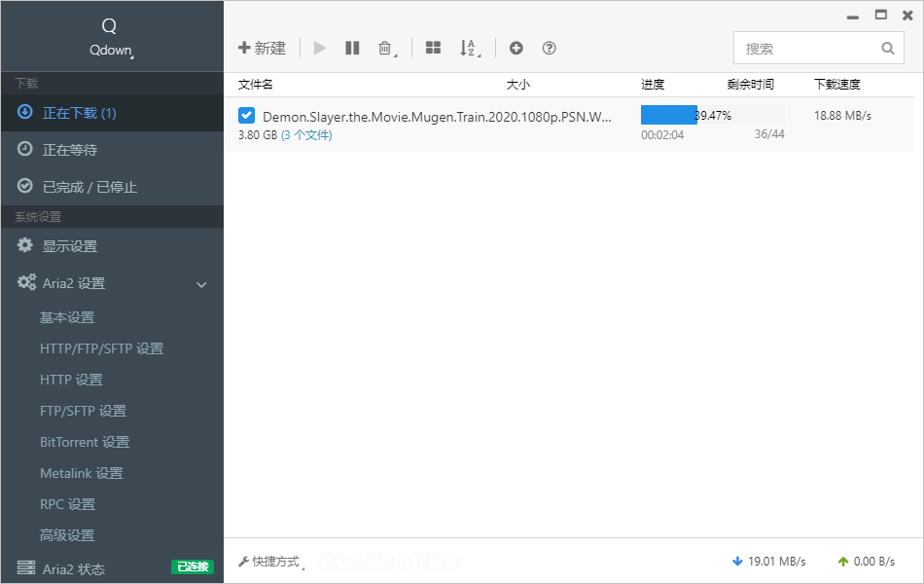Open the trash delete dropdown

387,49
